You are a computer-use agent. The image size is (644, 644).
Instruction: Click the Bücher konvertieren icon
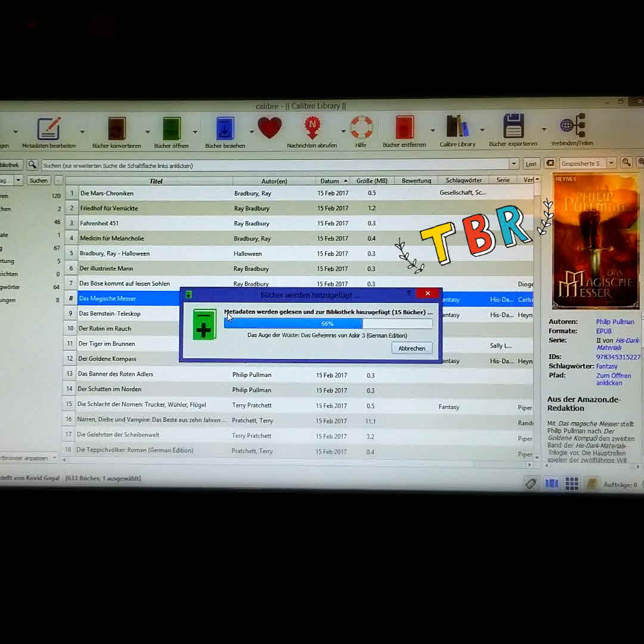pyautogui.click(x=117, y=129)
